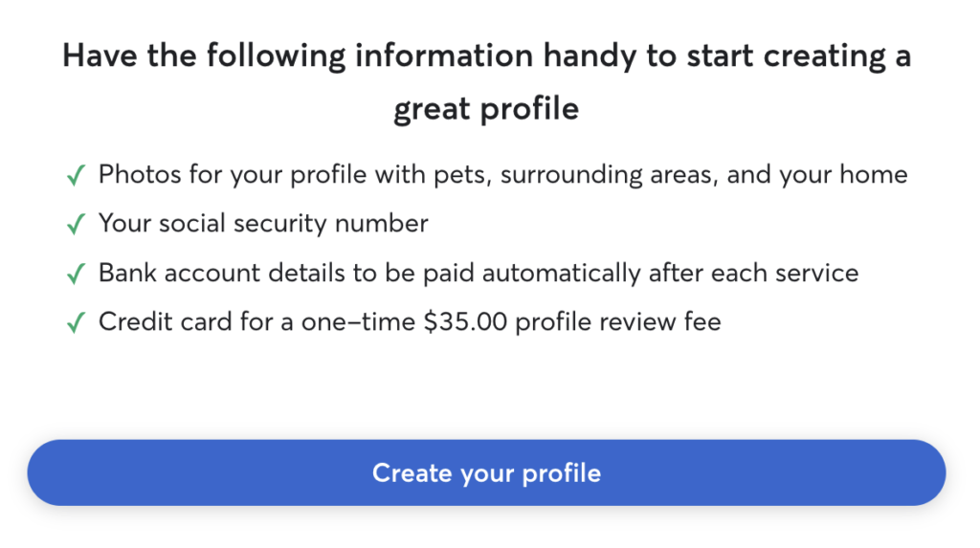Click 'after each service' text
Image resolution: width=980 pixels, height=548 pixels.
point(754,274)
